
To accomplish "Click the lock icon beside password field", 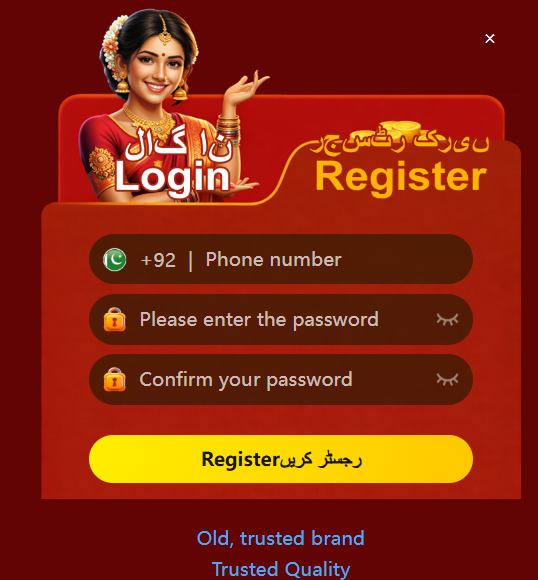I will pos(114,319).
